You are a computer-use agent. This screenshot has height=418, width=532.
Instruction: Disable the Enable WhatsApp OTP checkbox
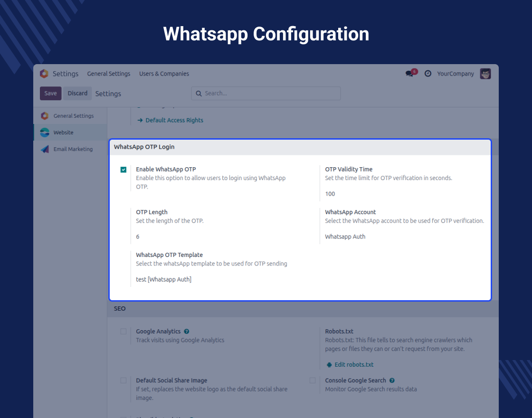point(123,170)
